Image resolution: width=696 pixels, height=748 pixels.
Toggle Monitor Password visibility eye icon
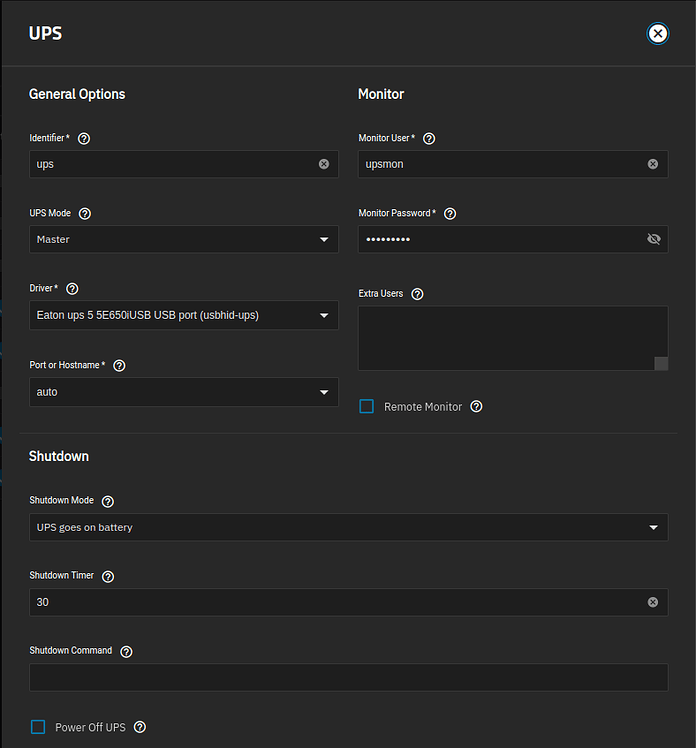pyautogui.click(x=654, y=239)
